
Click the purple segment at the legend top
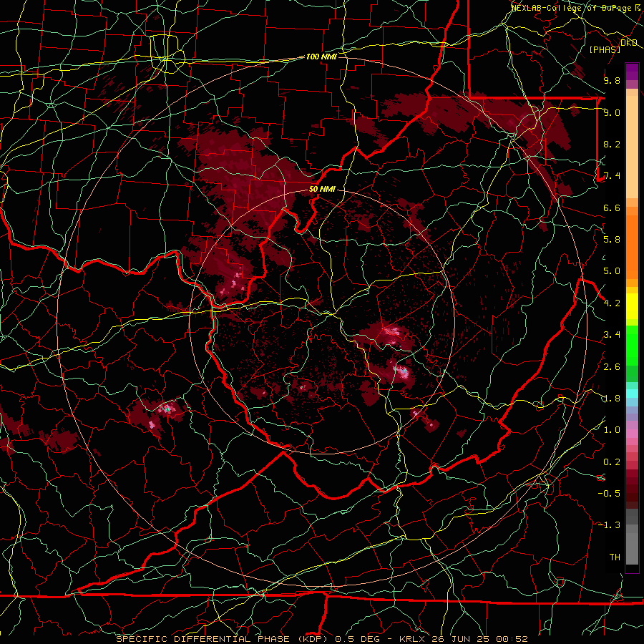click(632, 72)
